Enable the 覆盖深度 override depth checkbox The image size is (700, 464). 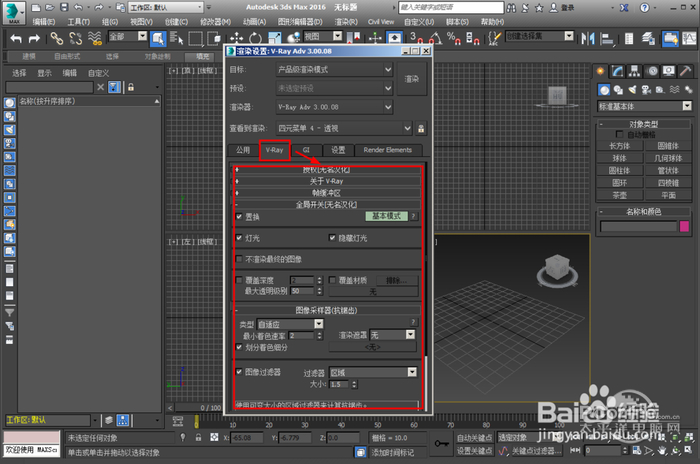[x=239, y=280]
